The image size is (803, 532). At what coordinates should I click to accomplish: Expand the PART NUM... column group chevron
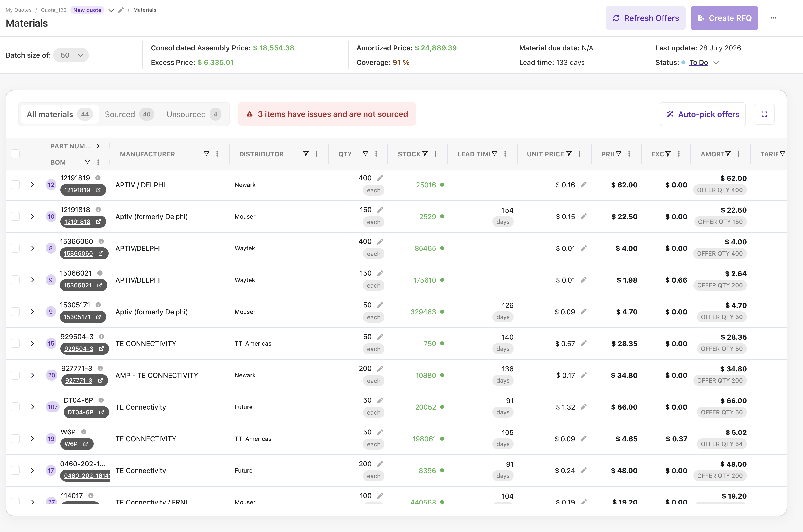[x=98, y=146]
